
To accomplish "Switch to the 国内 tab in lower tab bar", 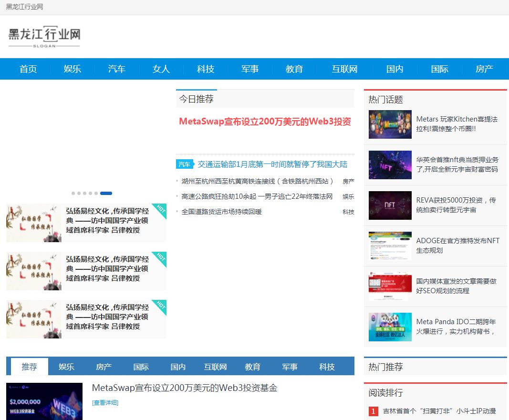I will pyautogui.click(x=178, y=367).
